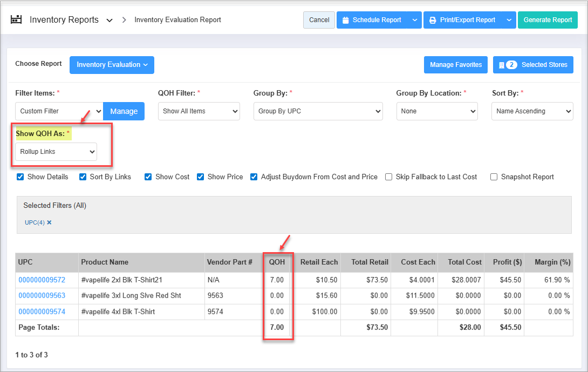Screen dimensions: 588x372
Task: Remove the UPC(4) filter with the x icon
Action: click(49, 222)
